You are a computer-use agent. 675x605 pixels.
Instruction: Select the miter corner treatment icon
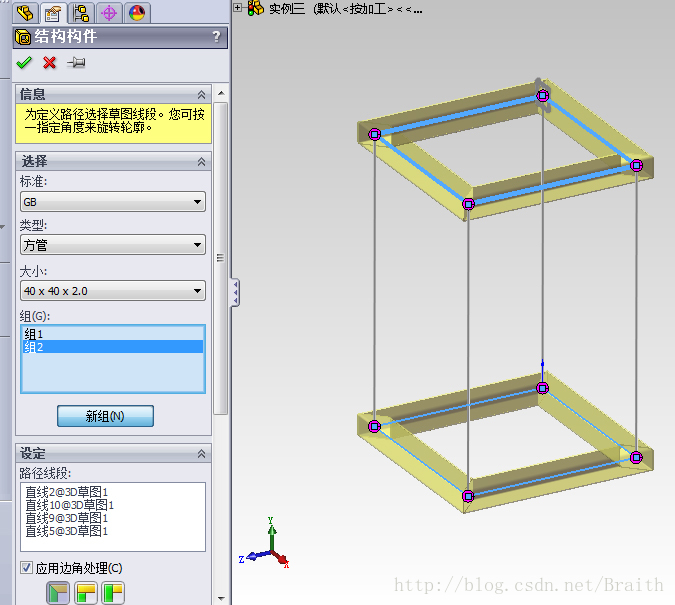[x=58, y=592]
